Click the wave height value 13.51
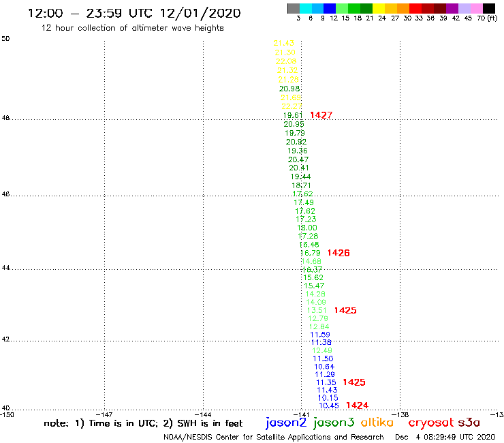This screenshot has height=443, width=504. coord(317,311)
